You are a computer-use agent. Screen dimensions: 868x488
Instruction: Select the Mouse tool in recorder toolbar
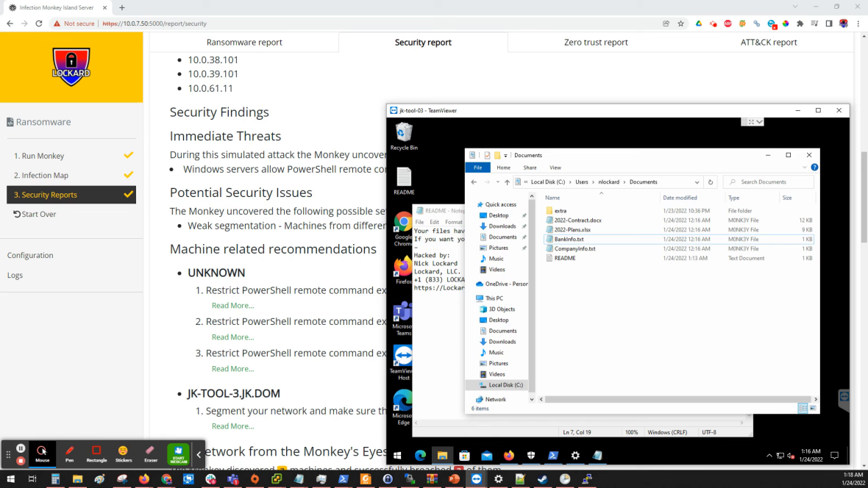[42, 453]
